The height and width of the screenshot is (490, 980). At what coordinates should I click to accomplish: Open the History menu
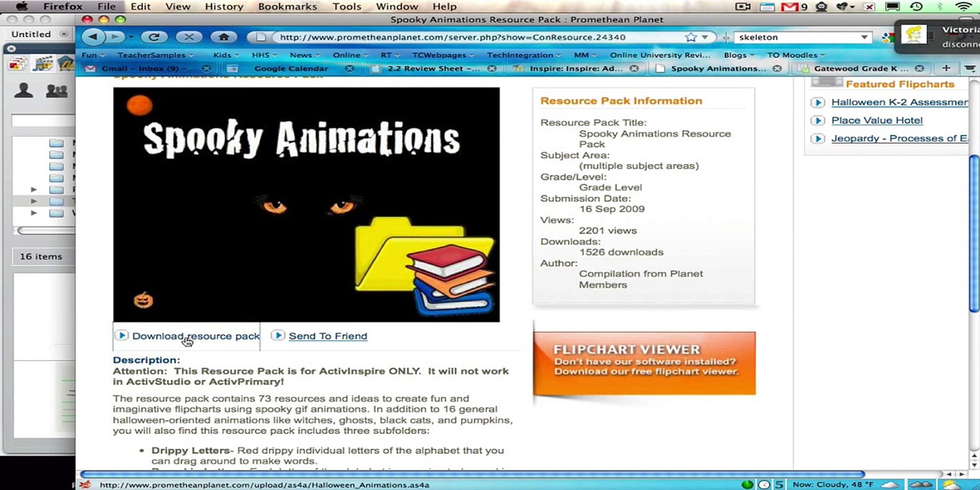click(x=224, y=7)
